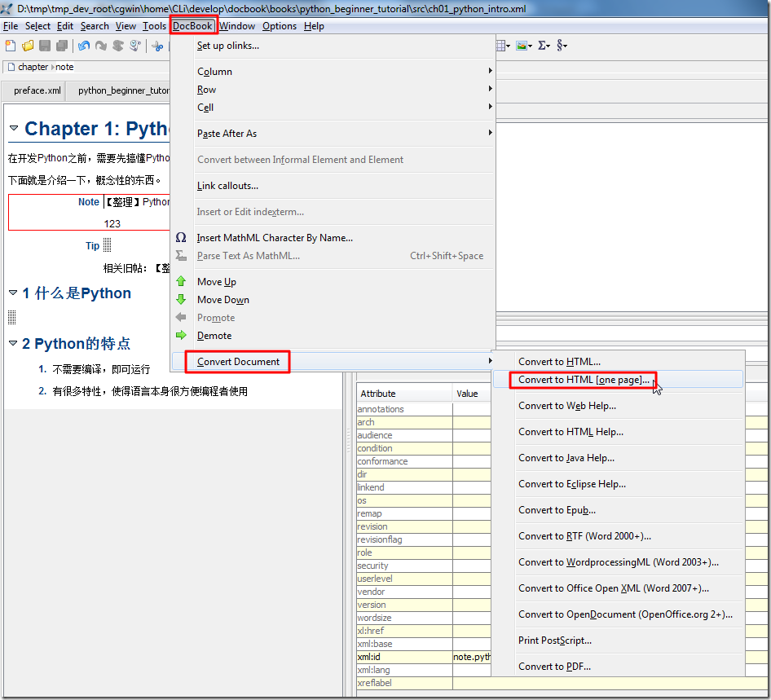Click the Attribute column header

(x=404, y=394)
